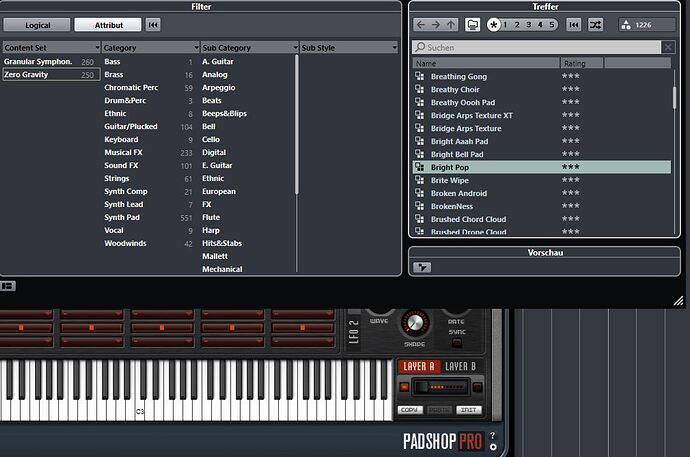Go back with the left arrow in Treffer
The width and height of the screenshot is (690, 457).
click(x=421, y=25)
